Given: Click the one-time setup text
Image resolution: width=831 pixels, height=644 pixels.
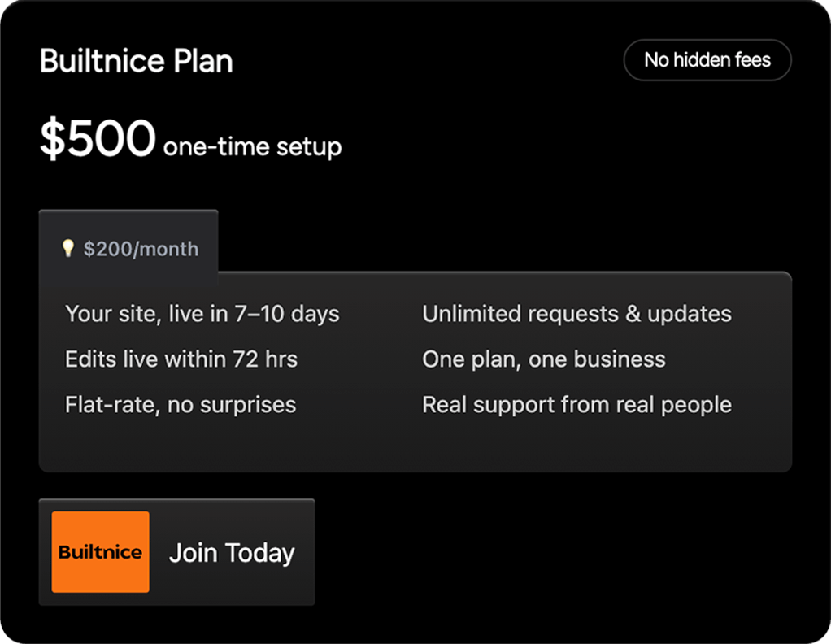Looking at the screenshot, I should pyautogui.click(x=252, y=147).
